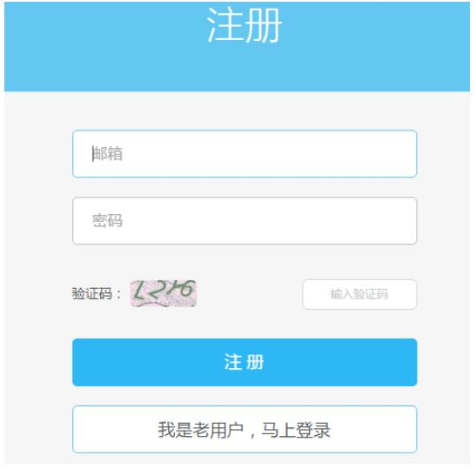The image size is (476, 469).
Task: Click the blue 注册 submit button
Action: click(245, 362)
